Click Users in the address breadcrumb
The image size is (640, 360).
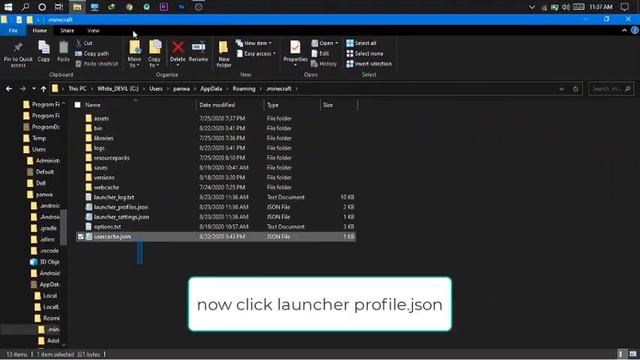tap(156, 89)
